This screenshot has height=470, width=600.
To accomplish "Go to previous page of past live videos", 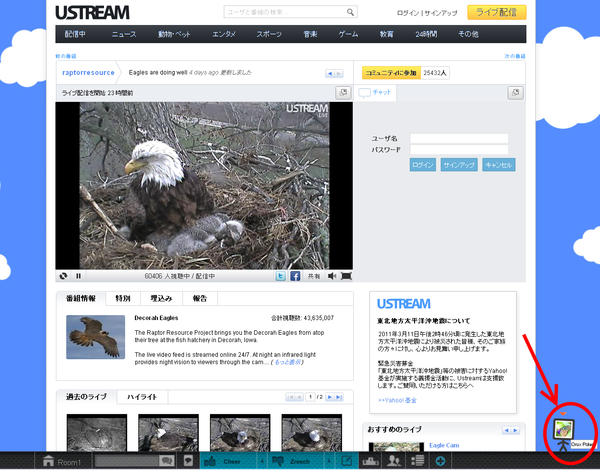I will [x=300, y=397].
